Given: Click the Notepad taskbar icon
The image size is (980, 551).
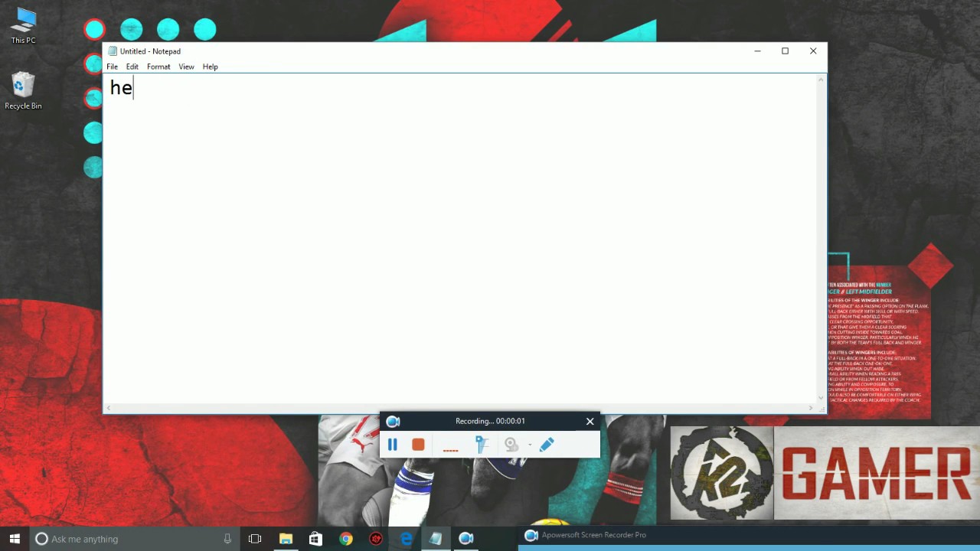Looking at the screenshot, I should point(436,539).
